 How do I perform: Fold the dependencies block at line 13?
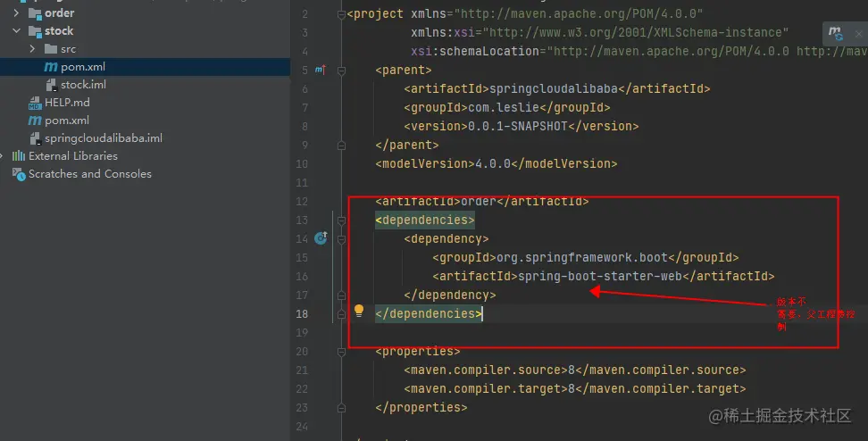341,220
